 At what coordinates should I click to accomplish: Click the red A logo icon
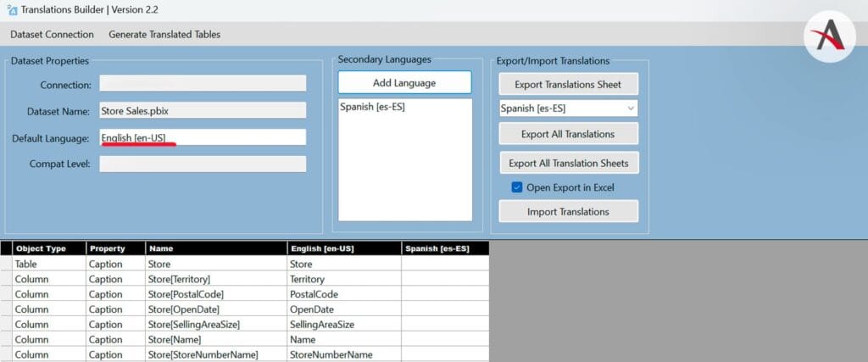[829, 36]
